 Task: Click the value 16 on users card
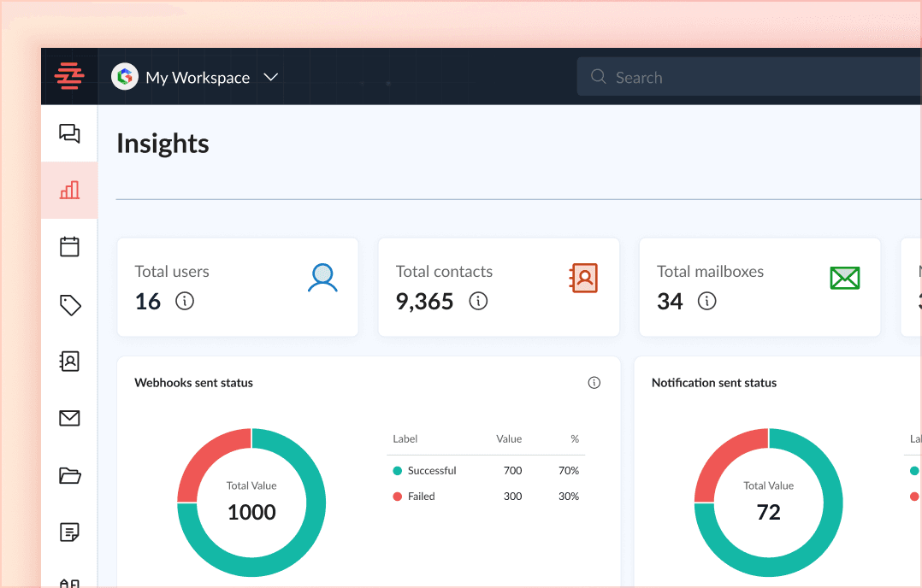(148, 302)
